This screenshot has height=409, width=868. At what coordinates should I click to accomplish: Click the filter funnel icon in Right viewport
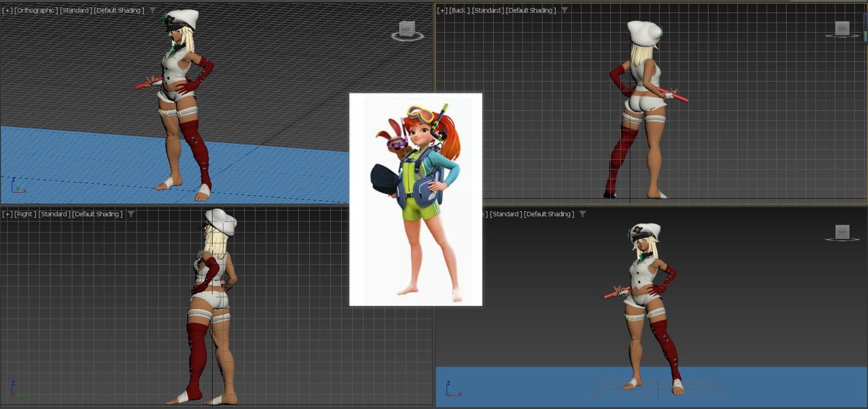[x=131, y=214]
